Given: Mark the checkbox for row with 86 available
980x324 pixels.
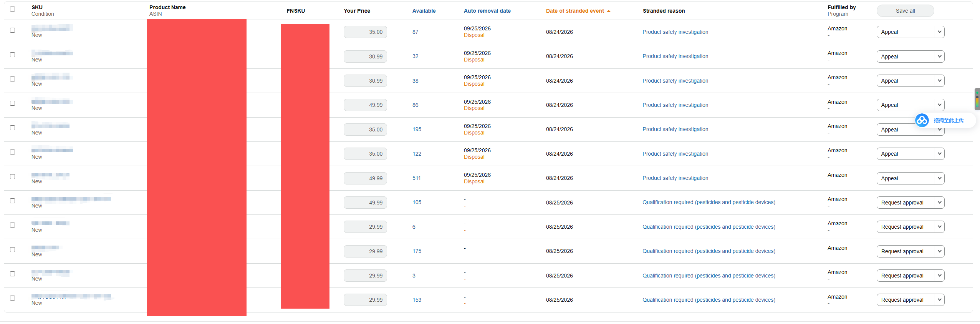Looking at the screenshot, I should 12,103.
